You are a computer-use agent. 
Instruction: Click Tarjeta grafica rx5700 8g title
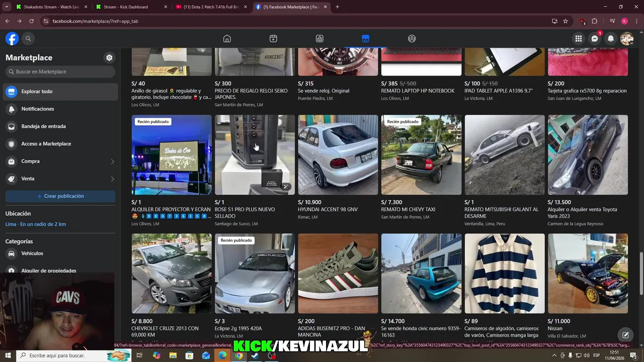[587, 91]
